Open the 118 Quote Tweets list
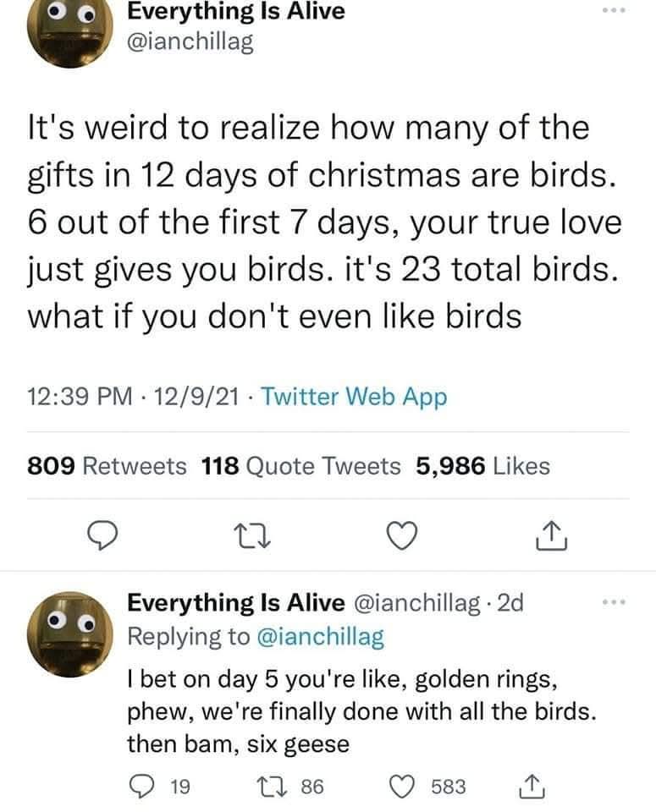This screenshot has width=656, height=812. 301,465
